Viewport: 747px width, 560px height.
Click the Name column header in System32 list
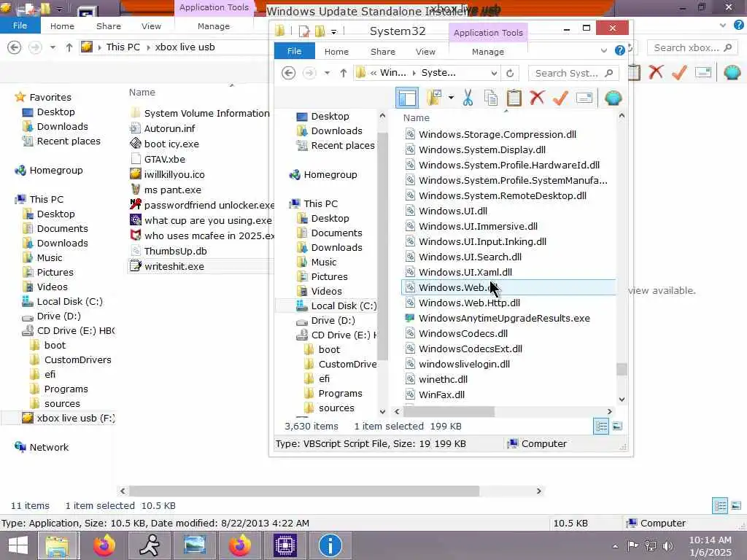[416, 117]
